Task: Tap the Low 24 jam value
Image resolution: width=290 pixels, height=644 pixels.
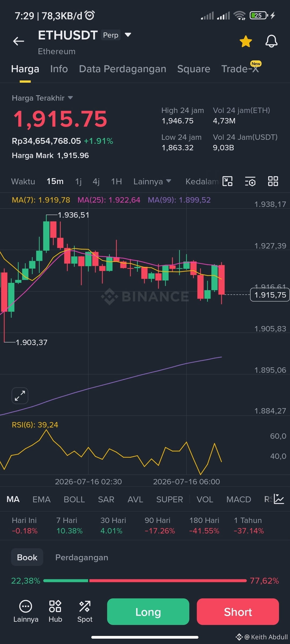Action: click(x=177, y=148)
